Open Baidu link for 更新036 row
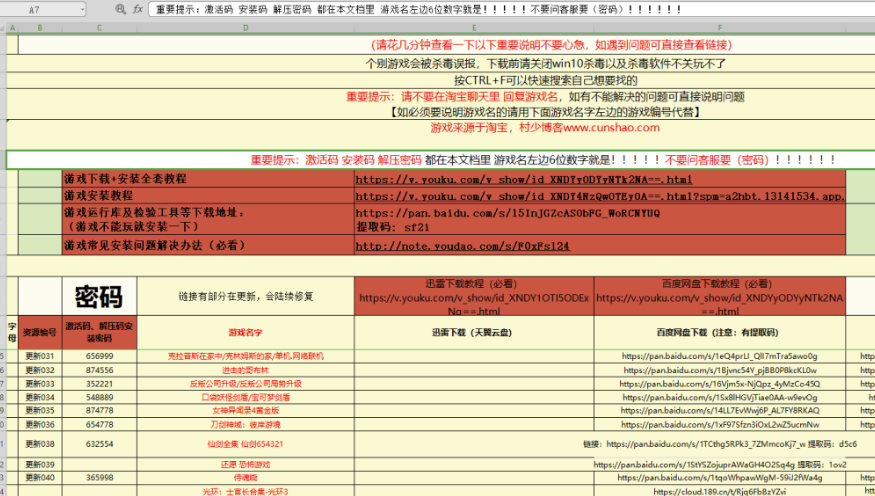875x496 pixels. [x=720, y=425]
